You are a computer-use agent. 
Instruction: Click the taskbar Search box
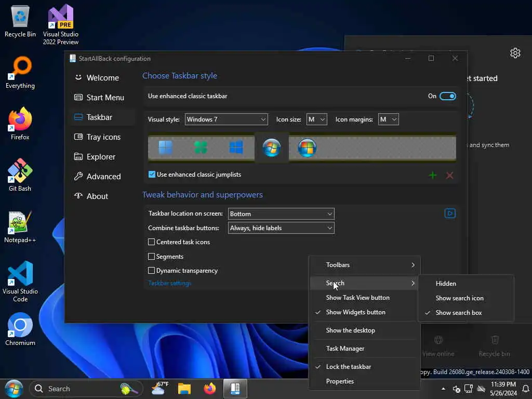click(86, 389)
